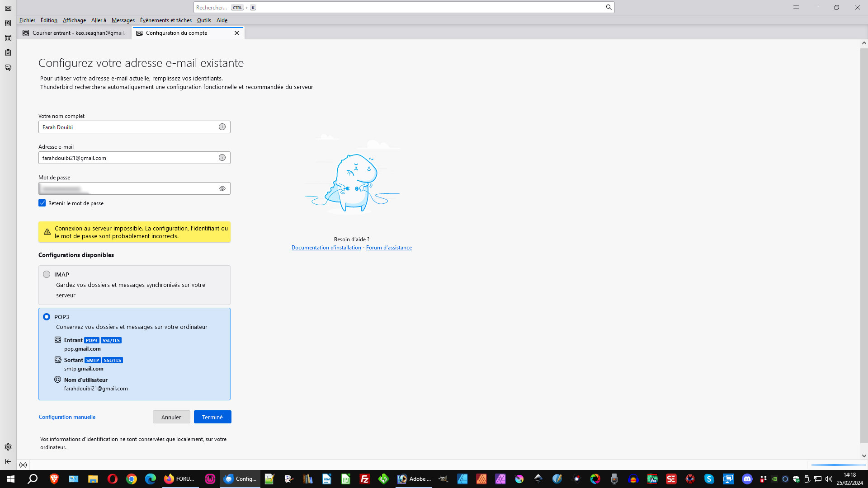Click info icon beside full name field
868x488 pixels.
[222, 127]
